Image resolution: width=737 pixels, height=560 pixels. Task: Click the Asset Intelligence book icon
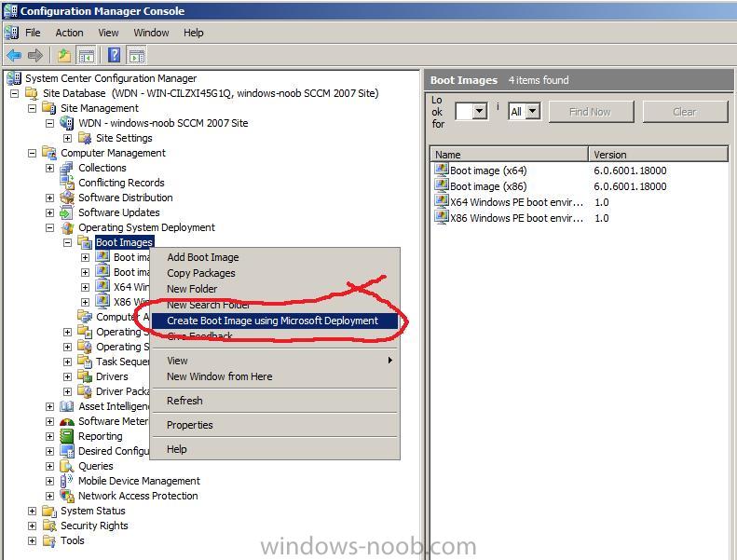(x=67, y=406)
